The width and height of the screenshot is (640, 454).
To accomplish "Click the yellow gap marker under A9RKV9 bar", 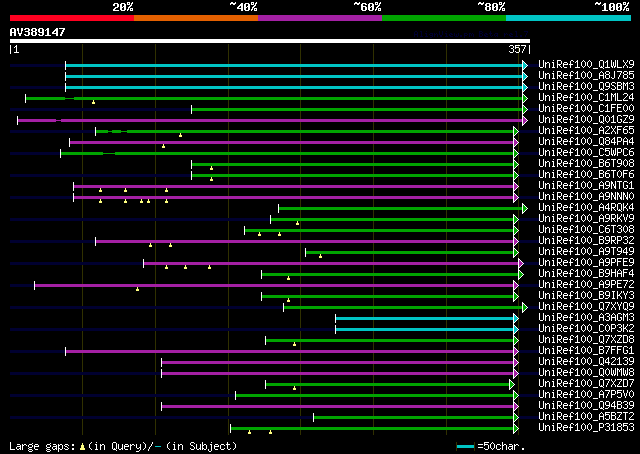I will [x=298, y=223].
